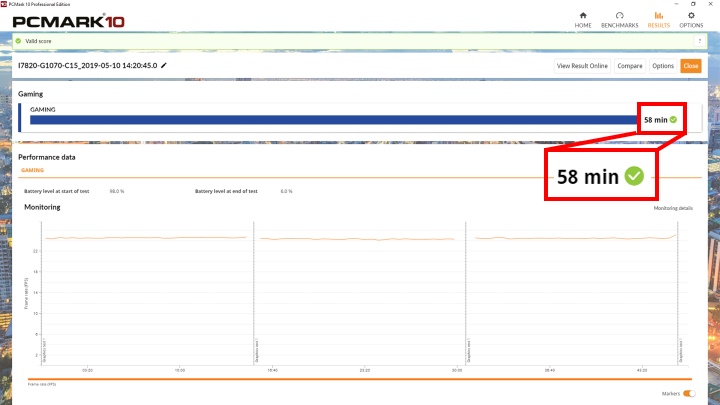The height and width of the screenshot is (405, 720).
Task: Go to the Home section
Action: coord(583,20)
